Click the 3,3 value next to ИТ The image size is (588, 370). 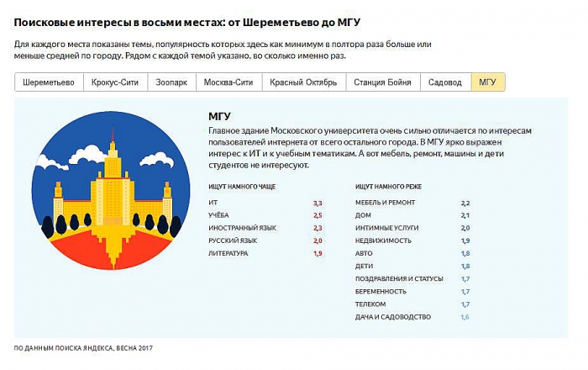pyautogui.click(x=318, y=203)
